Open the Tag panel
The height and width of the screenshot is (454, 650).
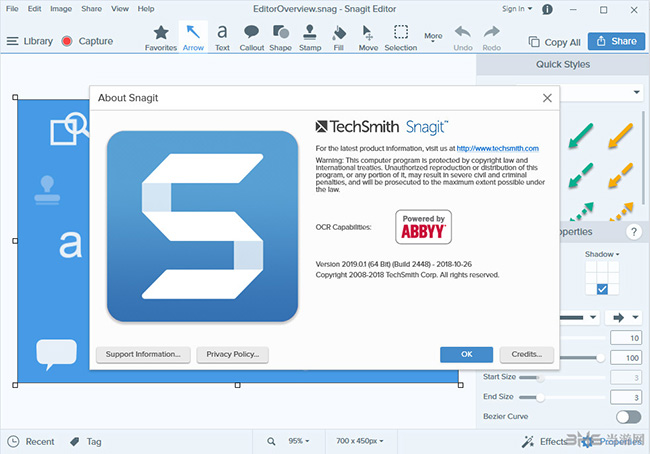86,442
